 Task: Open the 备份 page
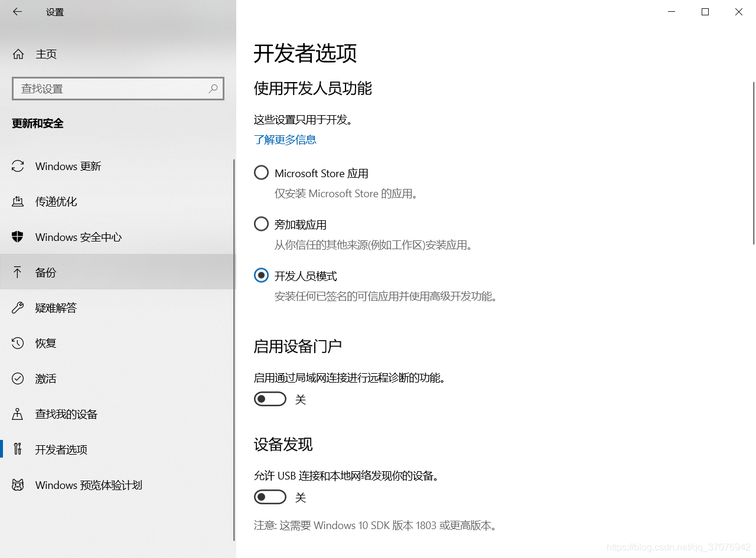(118, 272)
